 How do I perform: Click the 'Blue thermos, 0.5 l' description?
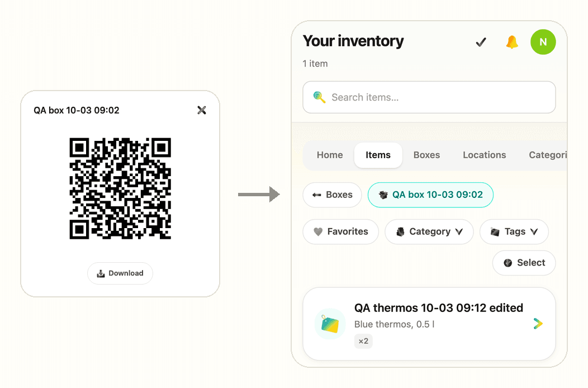pos(394,324)
